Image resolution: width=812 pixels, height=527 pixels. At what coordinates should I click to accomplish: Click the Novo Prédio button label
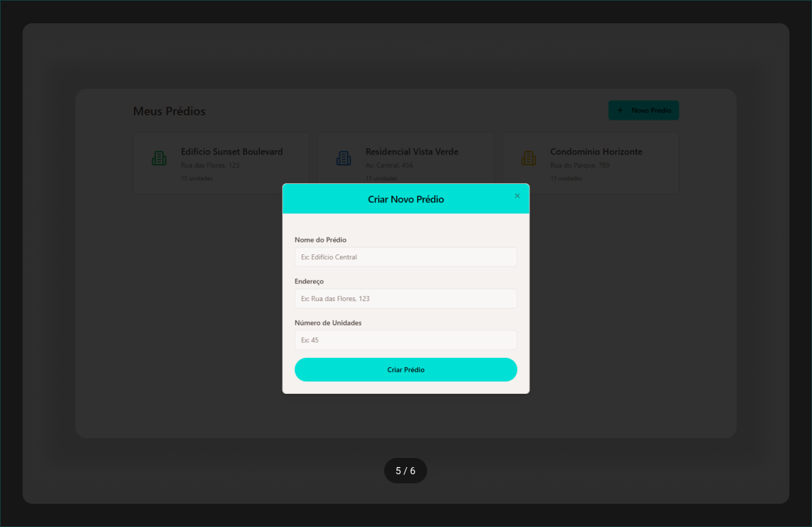tap(651, 111)
